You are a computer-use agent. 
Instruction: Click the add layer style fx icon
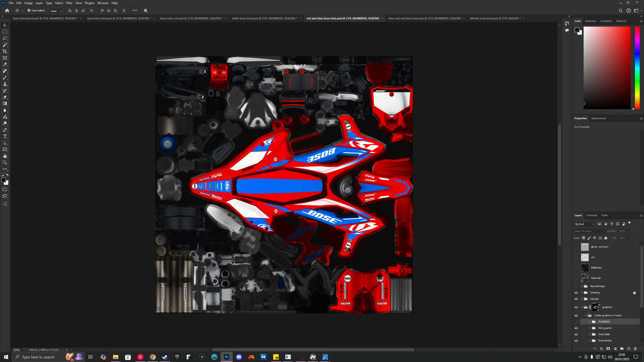(x=601, y=349)
